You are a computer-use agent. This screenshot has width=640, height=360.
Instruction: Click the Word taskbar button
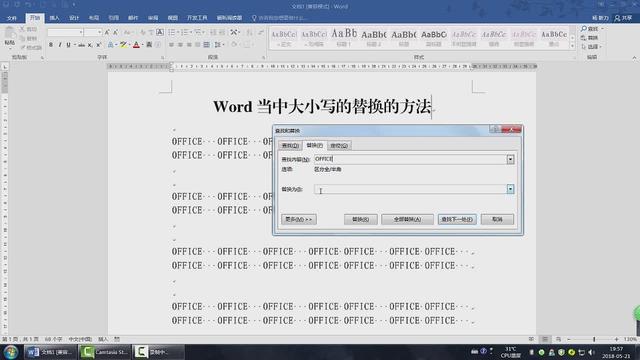[51, 352]
